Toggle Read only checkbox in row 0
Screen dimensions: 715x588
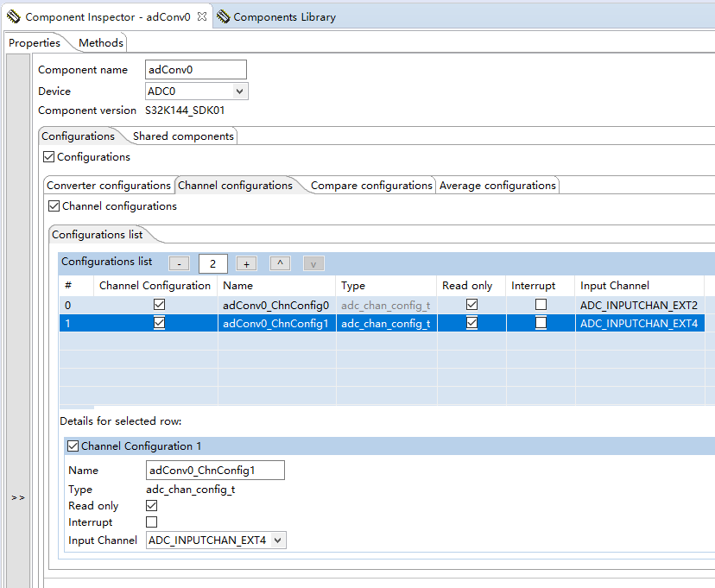click(x=472, y=305)
